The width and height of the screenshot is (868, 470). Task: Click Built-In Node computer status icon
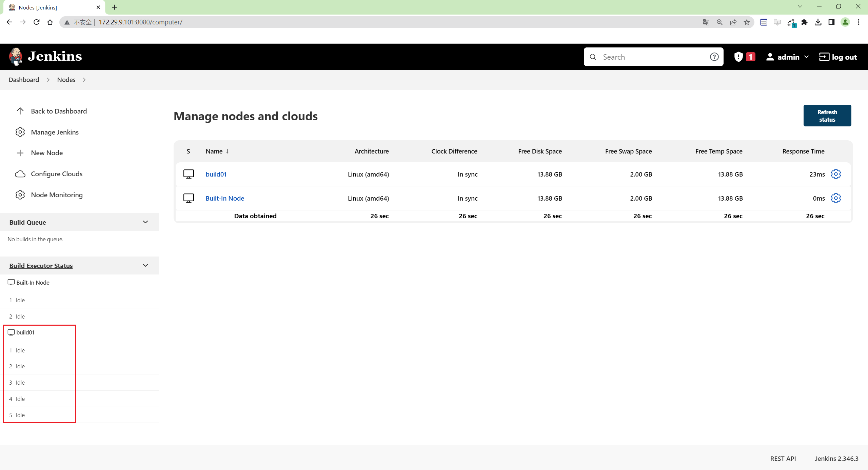[189, 198]
